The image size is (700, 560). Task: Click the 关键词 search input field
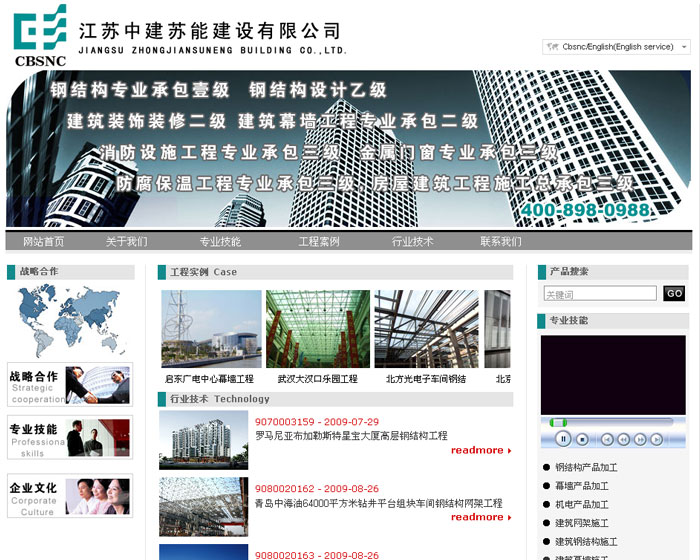[600, 293]
